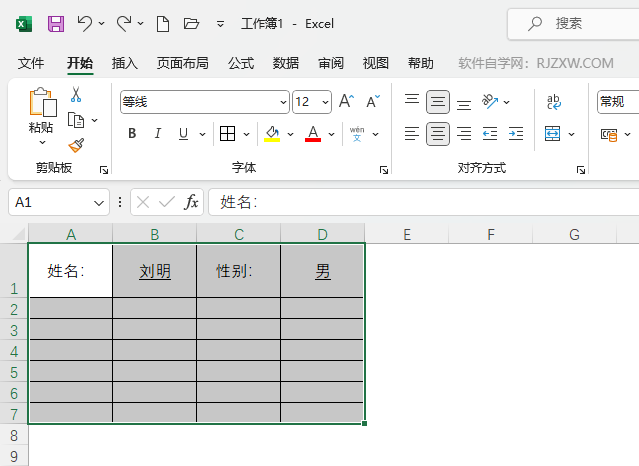Screen dimensions: 639x466
Task: Select column E header
Action: pyautogui.click(x=407, y=234)
